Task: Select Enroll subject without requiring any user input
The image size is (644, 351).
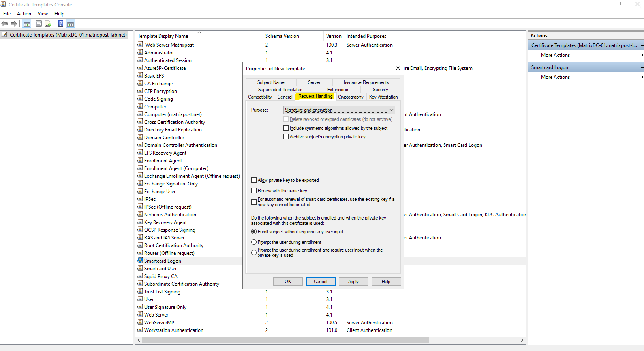Action: pyautogui.click(x=254, y=232)
